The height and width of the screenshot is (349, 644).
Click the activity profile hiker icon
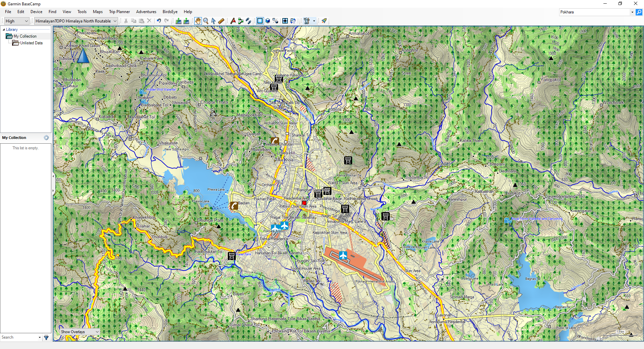[x=307, y=21]
